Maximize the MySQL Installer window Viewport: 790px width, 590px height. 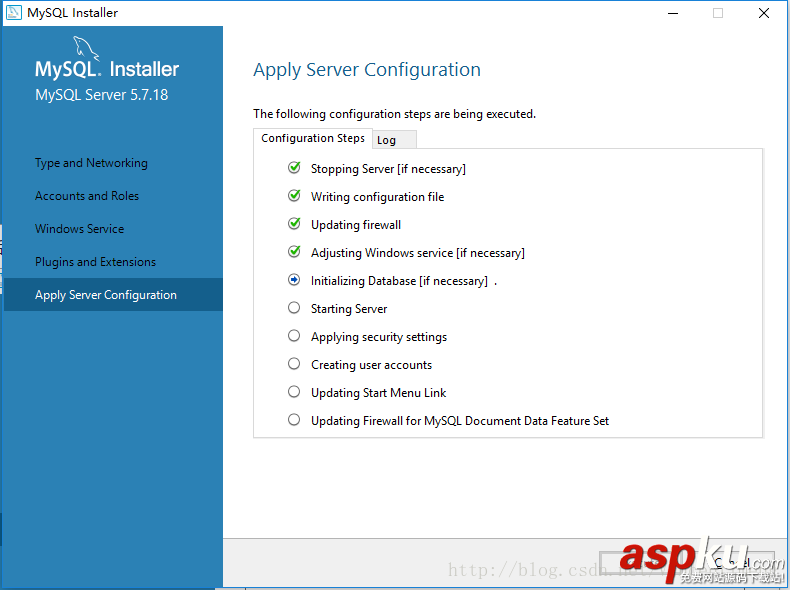(717, 13)
